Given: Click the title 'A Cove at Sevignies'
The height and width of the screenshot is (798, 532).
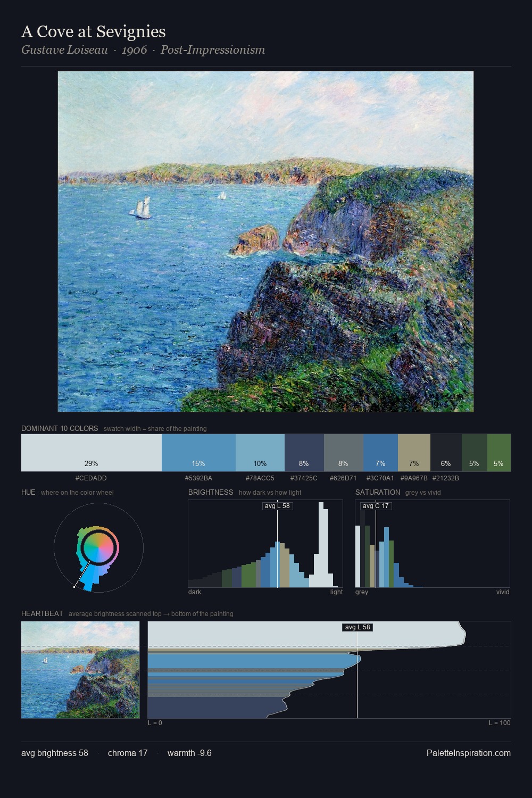Looking at the screenshot, I should coord(94,32).
